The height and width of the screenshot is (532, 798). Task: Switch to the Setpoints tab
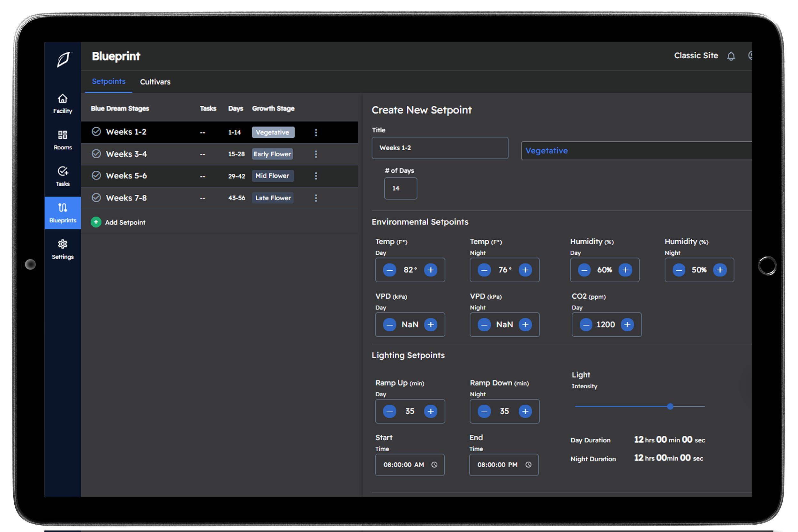click(109, 81)
